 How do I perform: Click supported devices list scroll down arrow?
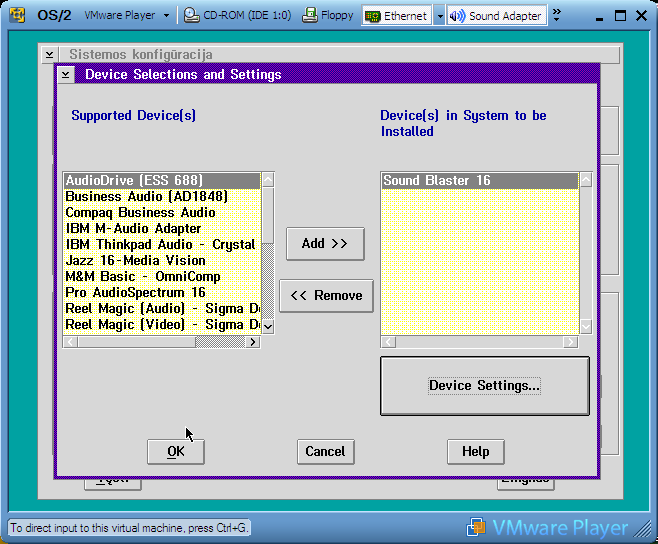pyautogui.click(x=268, y=327)
